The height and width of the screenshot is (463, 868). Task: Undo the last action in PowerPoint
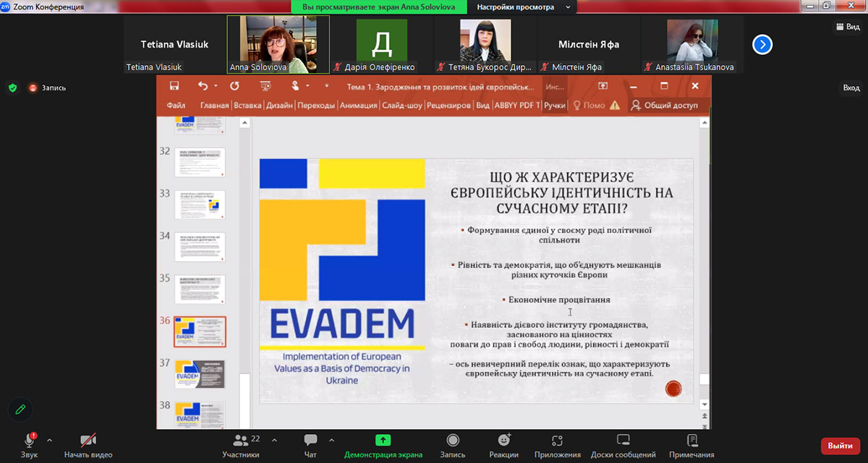coord(203,86)
